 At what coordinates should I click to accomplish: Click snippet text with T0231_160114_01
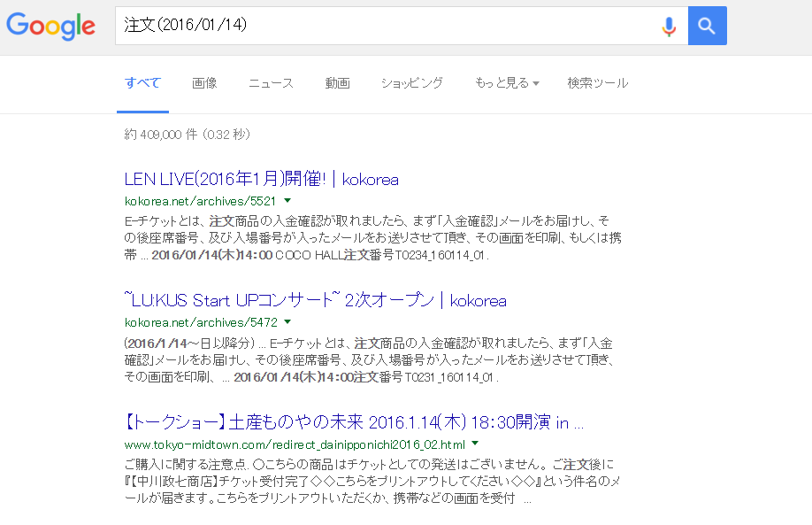[x=369, y=359]
